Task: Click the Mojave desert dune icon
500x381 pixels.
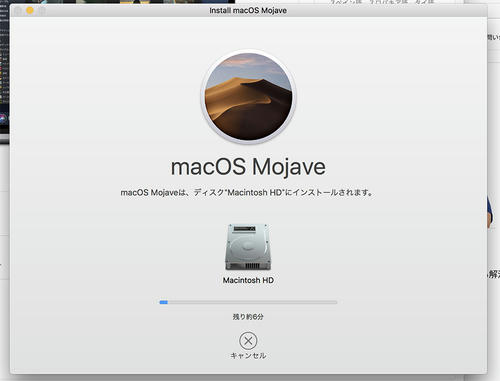Action: point(248,97)
